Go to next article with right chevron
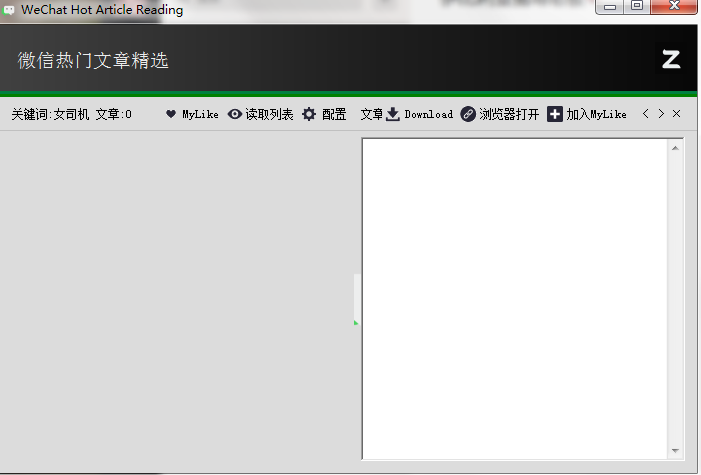This screenshot has width=701, height=475. click(x=661, y=114)
